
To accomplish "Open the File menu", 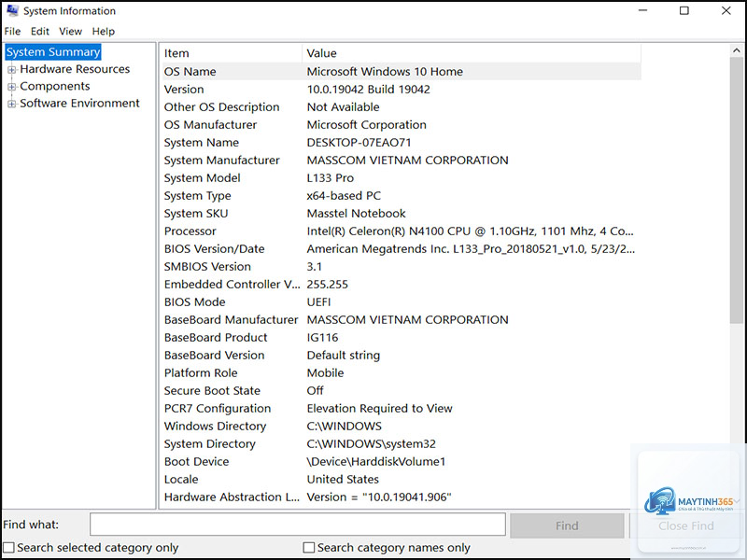I will 12,32.
